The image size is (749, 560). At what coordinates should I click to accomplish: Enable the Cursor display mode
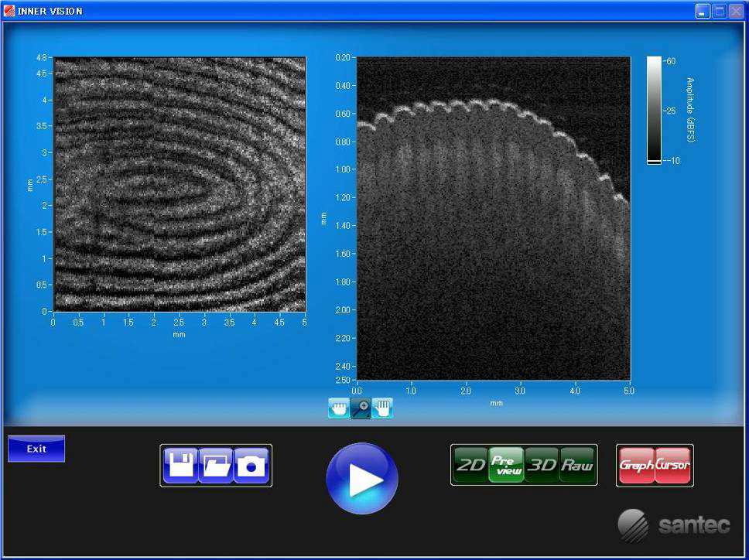672,465
